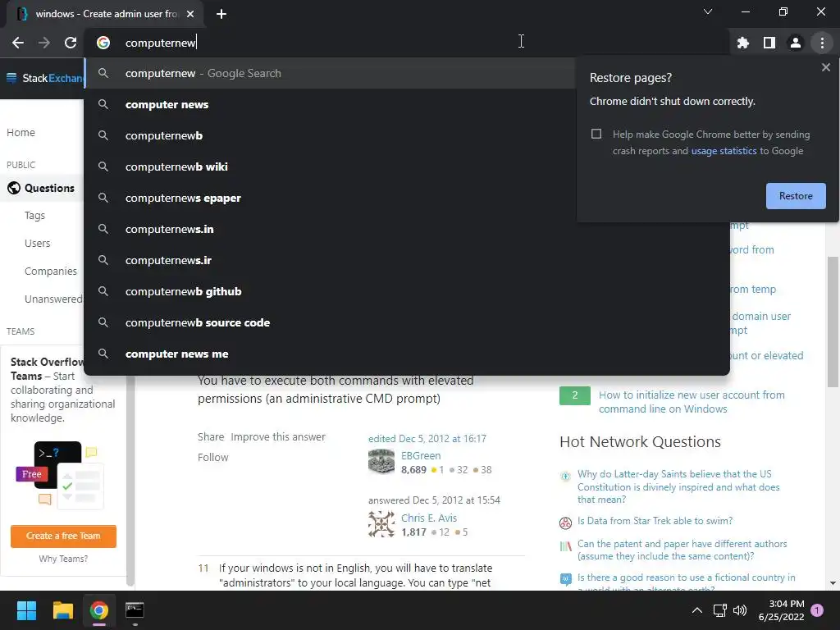The width and height of the screenshot is (840, 630).
Task: Go back with the browser back arrow
Action: (18, 43)
